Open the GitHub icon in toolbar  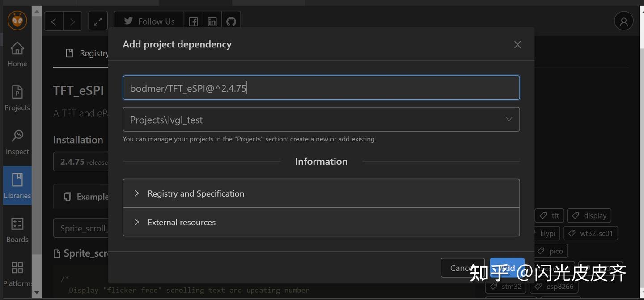(231, 21)
